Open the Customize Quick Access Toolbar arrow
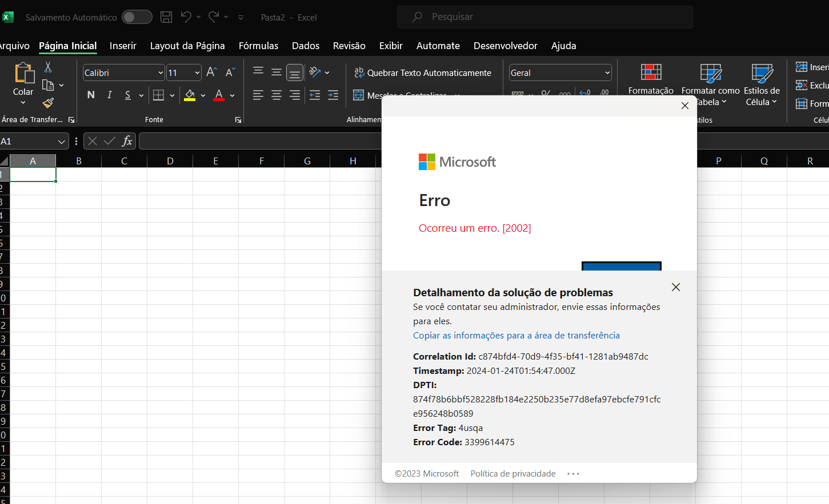The image size is (829, 504). [x=241, y=18]
